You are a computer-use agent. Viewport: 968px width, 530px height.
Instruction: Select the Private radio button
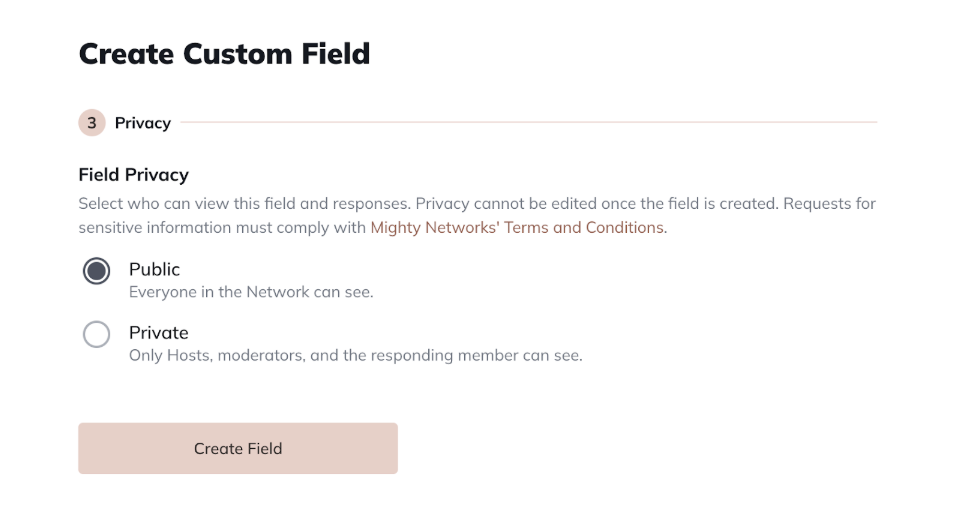click(x=96, y=334)
